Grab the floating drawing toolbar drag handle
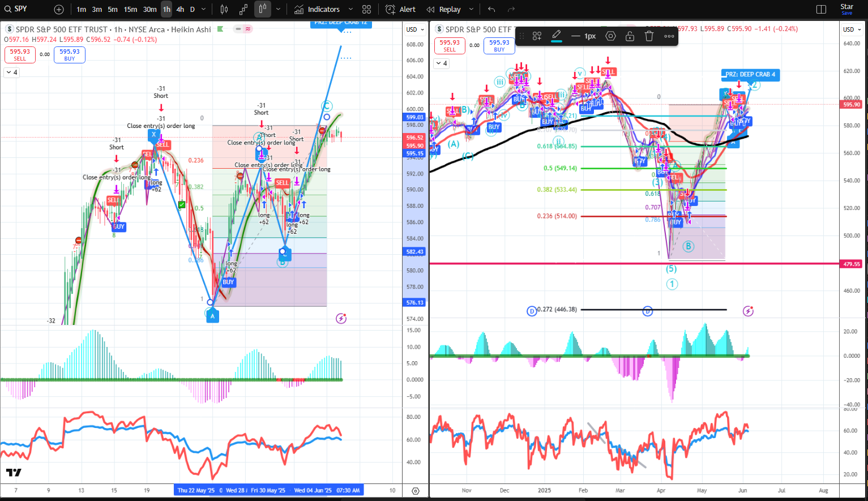 coord(522,36)
